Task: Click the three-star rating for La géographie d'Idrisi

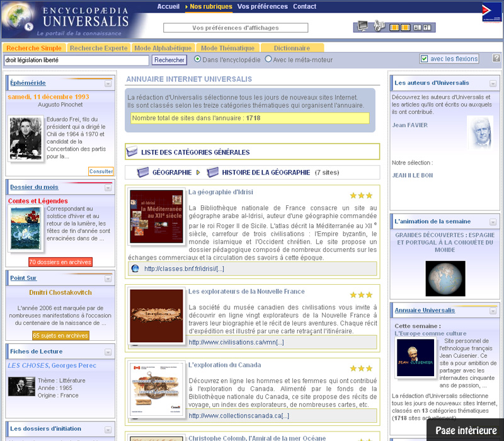Action: 361,195
